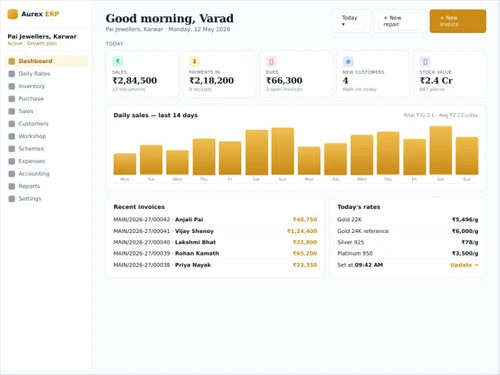Click the New repair button
Image resolution: width=500 pixels, height=375 pixels.
tap(400, 21)
